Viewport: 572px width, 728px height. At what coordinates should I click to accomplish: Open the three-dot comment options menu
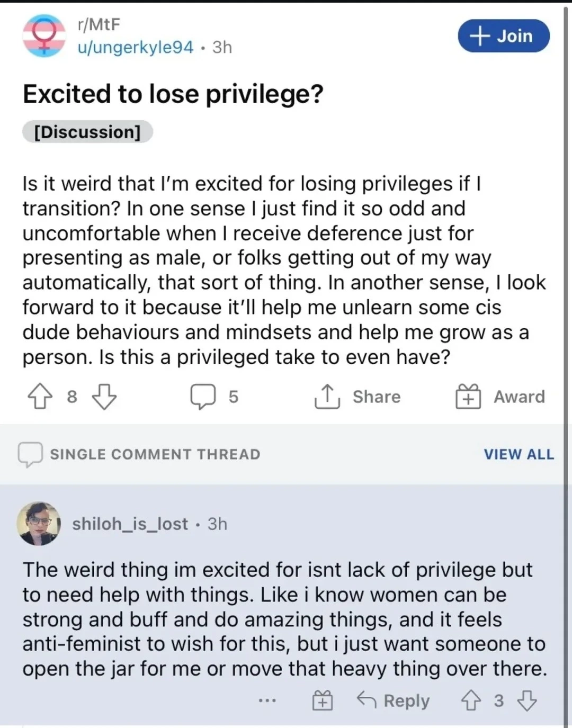267,701
